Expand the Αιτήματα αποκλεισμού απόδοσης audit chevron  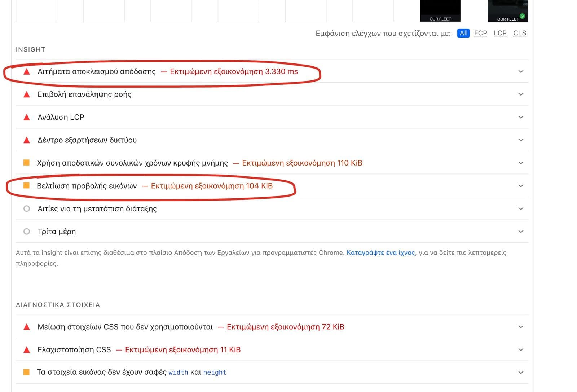click(521, 71)
